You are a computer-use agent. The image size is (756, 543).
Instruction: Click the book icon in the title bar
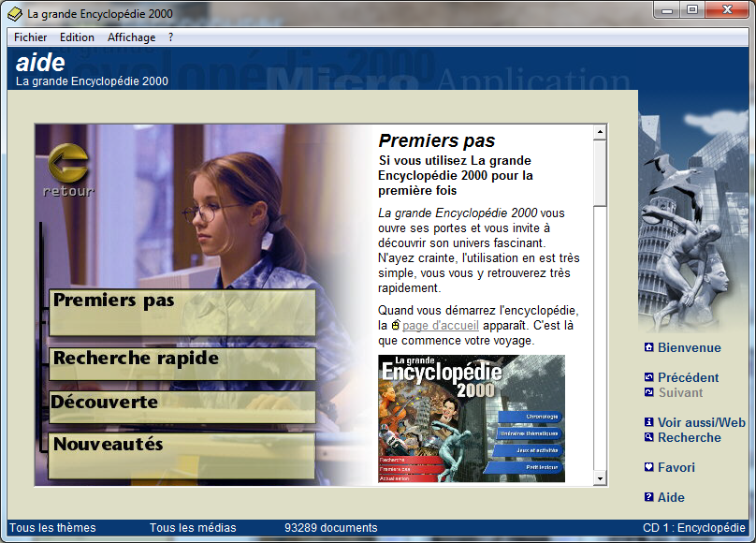coord(15,14)
